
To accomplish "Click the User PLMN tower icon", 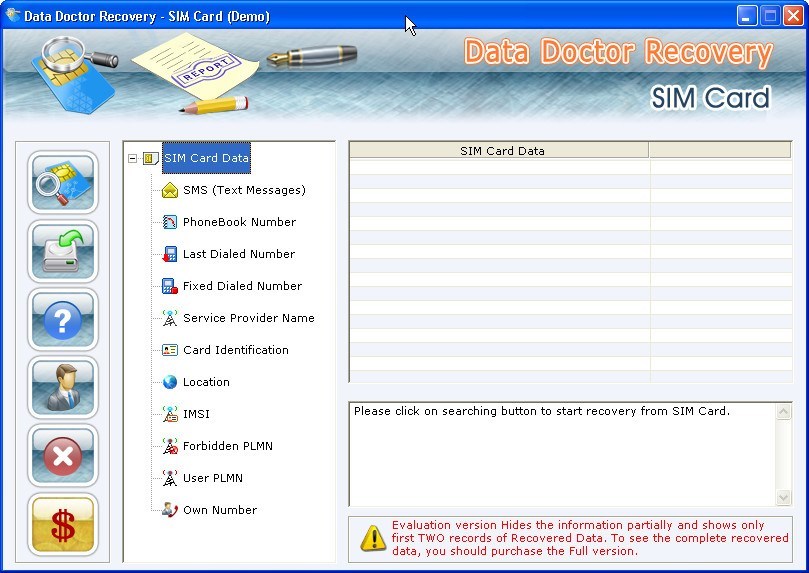I will [170, 478].
